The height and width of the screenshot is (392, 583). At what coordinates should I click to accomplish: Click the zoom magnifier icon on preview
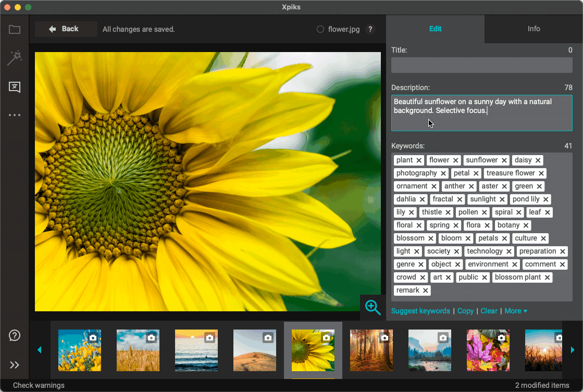coord(373,307)
